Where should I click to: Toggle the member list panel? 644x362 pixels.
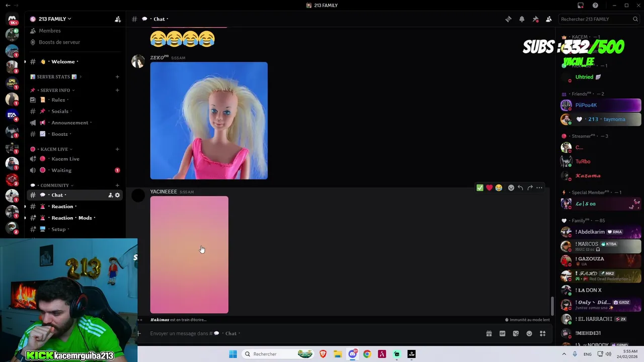(x=549, y=19)
